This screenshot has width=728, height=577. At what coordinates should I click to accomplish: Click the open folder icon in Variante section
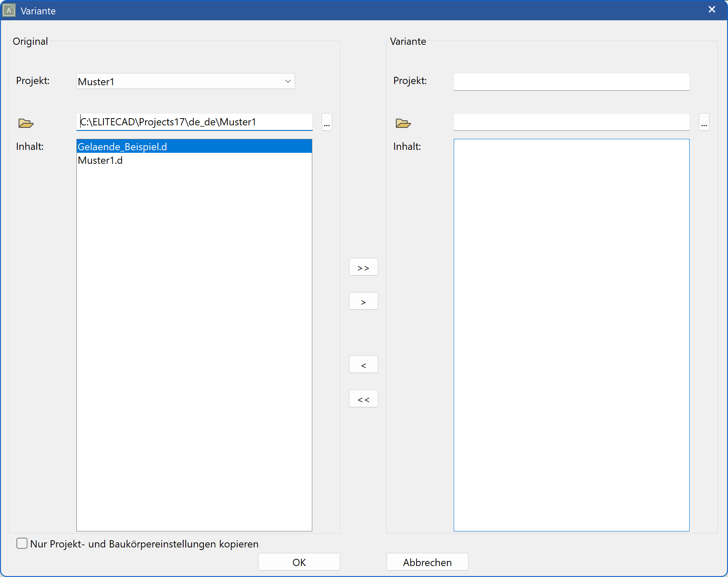tap(403, 123)
